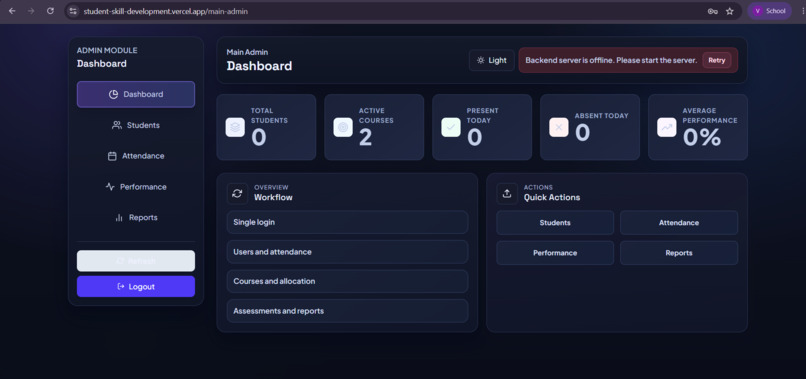Open the Students sidebar item
The width and height of the screenshot is (806, 379).
136,125
